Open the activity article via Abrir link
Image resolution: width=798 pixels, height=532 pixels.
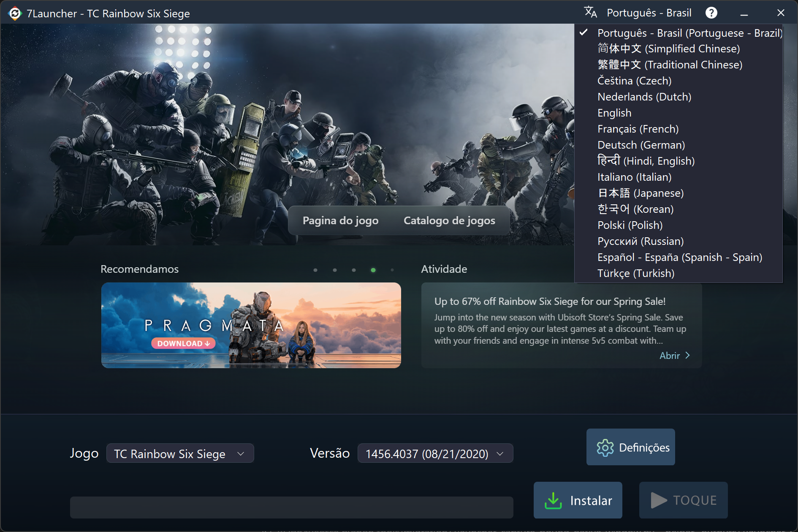click(675, 356)
